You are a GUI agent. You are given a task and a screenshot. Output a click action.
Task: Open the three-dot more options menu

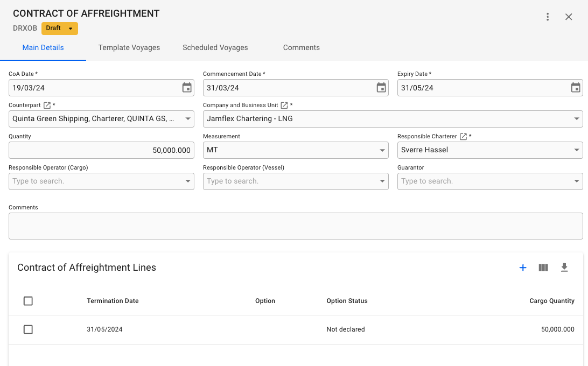pos(548,17)
